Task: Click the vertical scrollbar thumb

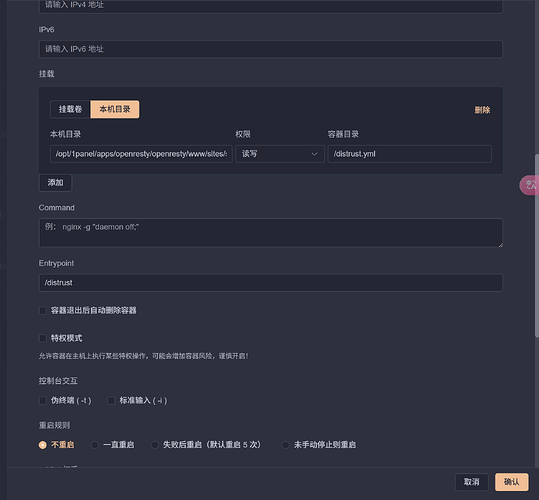Action: click(x=537, y=246)
